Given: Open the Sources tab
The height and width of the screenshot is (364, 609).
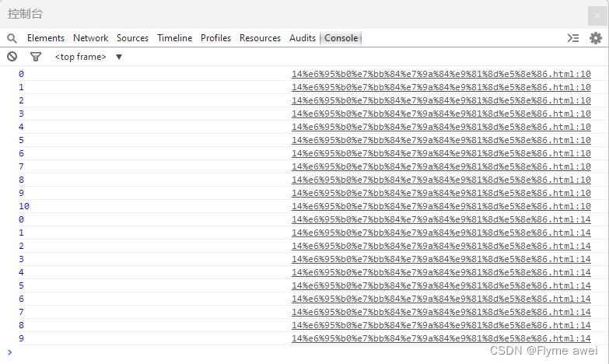Looking at the screenshot, I should pyautogui.click(x=132, y=38).
